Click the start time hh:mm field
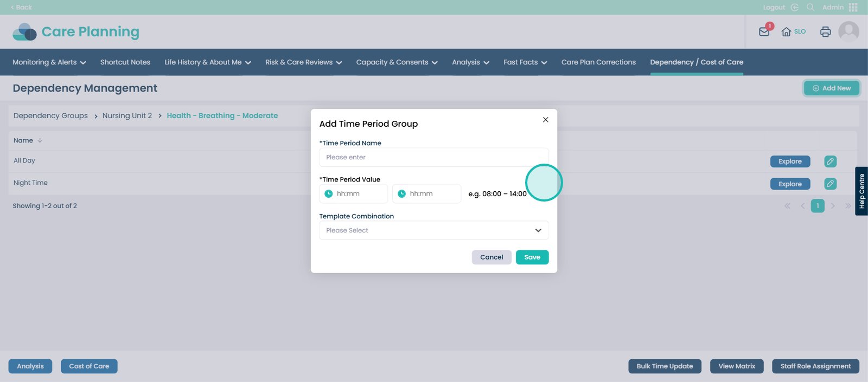868x382 pixels. point(354,193)
